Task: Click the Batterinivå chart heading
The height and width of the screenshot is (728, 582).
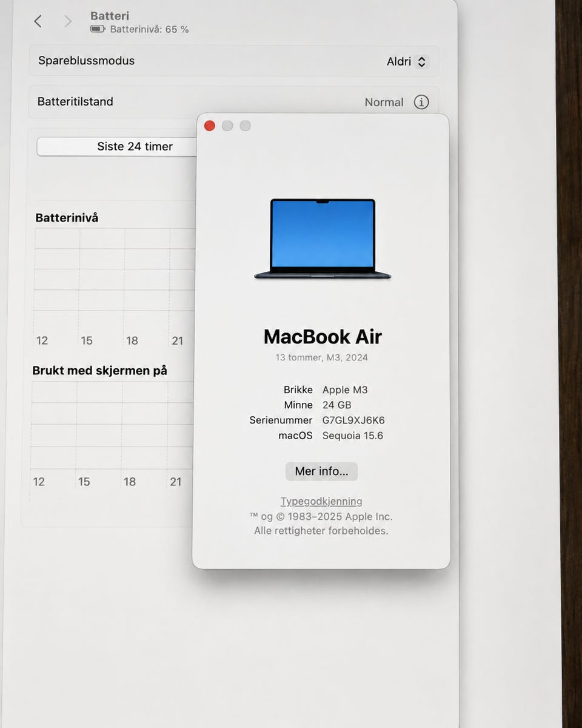Action: 67,217
